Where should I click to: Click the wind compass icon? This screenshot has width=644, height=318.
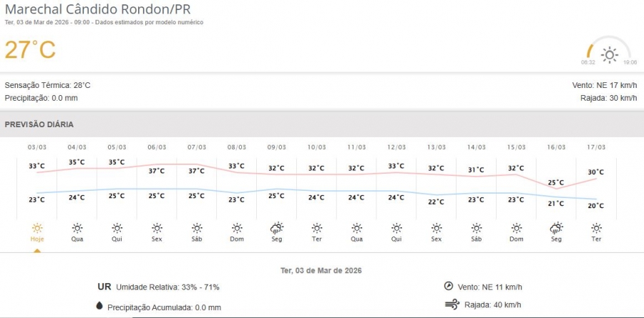click(x=449, y=286)
